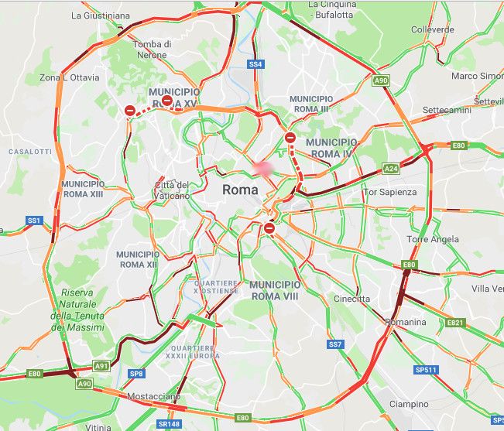Click the A91 highway shield
Viewport: 504px width, 431px height.
101,366
